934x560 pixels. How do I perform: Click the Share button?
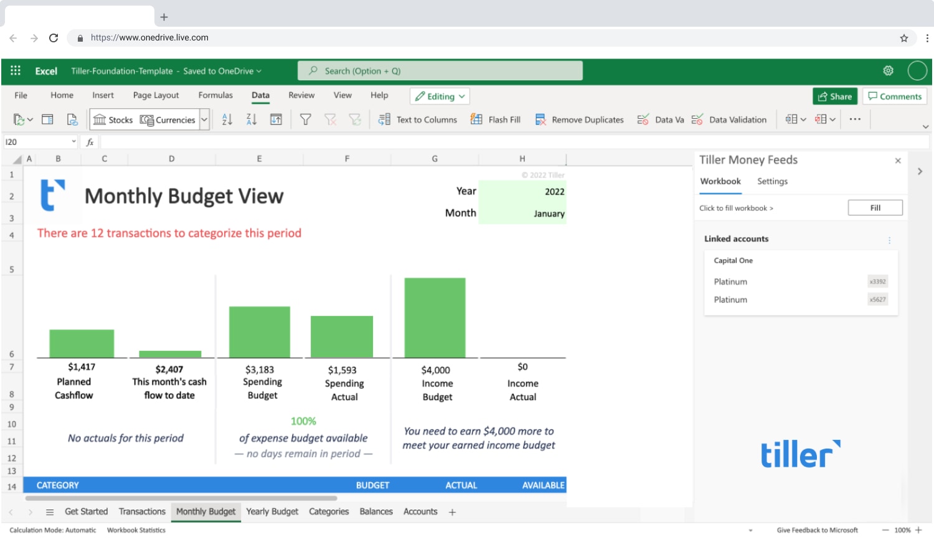[x=835, y=96]
